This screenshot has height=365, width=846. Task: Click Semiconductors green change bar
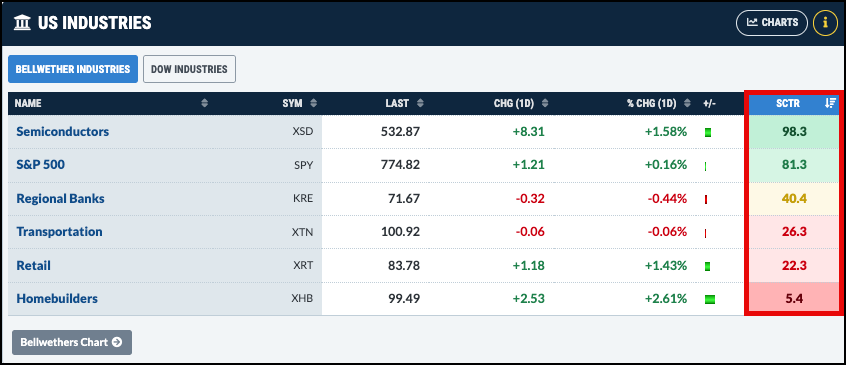(708, 132)
